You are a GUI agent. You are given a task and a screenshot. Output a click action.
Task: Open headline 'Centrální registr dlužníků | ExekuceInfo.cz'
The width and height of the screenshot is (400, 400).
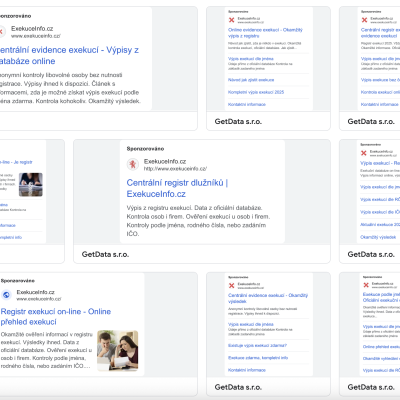[177, 188]
